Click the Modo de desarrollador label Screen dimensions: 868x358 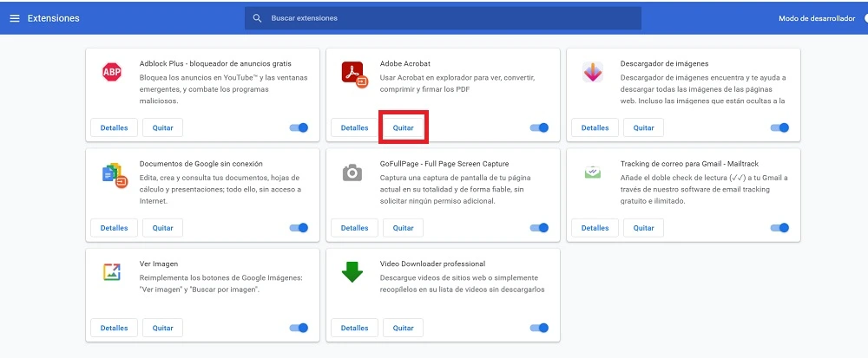click(817, 18)
